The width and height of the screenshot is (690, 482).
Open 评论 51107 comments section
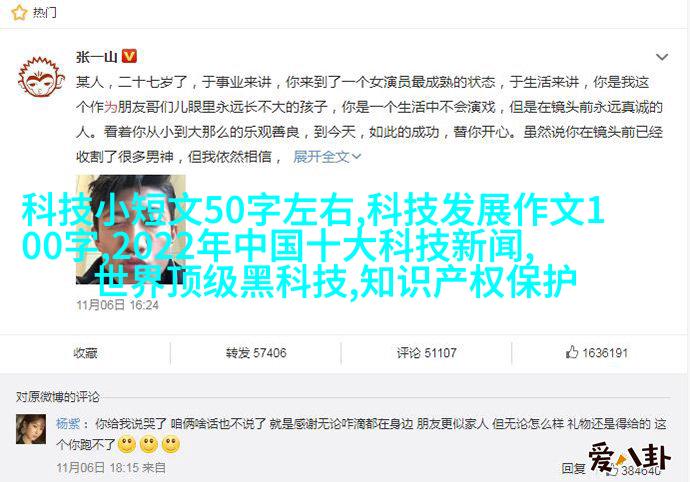click(x=426, y=353)
